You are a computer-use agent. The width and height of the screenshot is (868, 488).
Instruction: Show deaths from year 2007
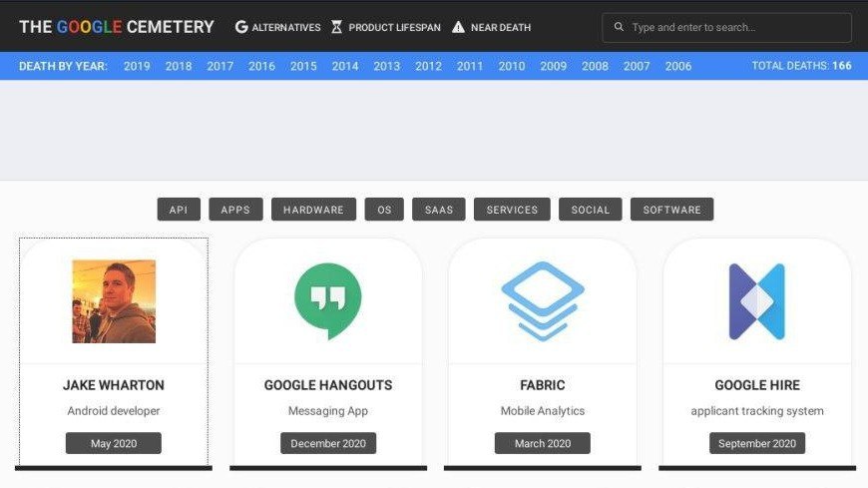click(x=637, y=66)
